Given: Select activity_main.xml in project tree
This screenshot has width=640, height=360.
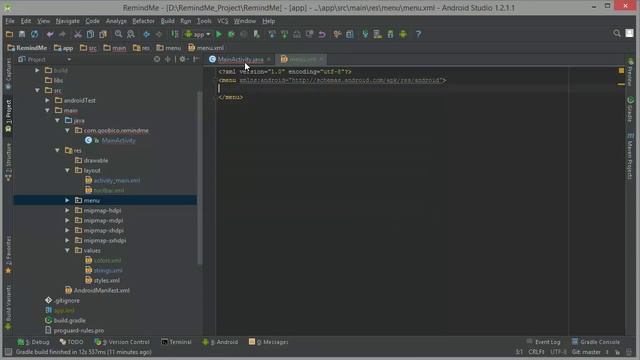Looking at the screenshot, I should (x=113, y=180).
